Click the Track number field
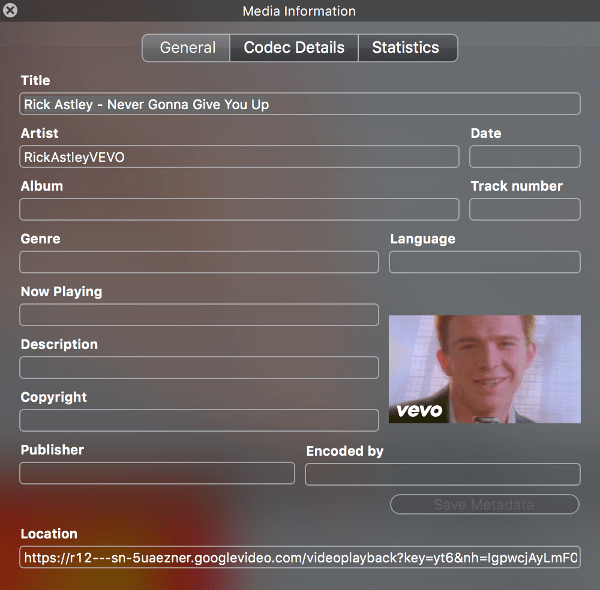The image size is (600, 590). [525, 209]
